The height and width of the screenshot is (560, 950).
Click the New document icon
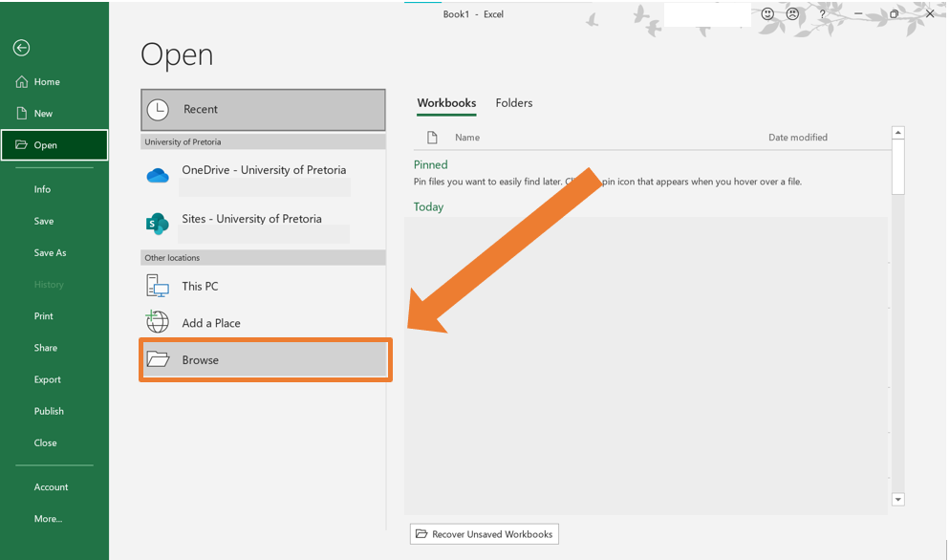click(x=22, y=114)
